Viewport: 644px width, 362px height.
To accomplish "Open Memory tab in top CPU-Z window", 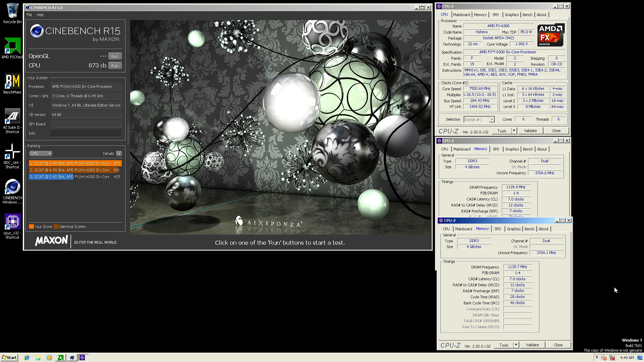I will click(x=480, y=15).
